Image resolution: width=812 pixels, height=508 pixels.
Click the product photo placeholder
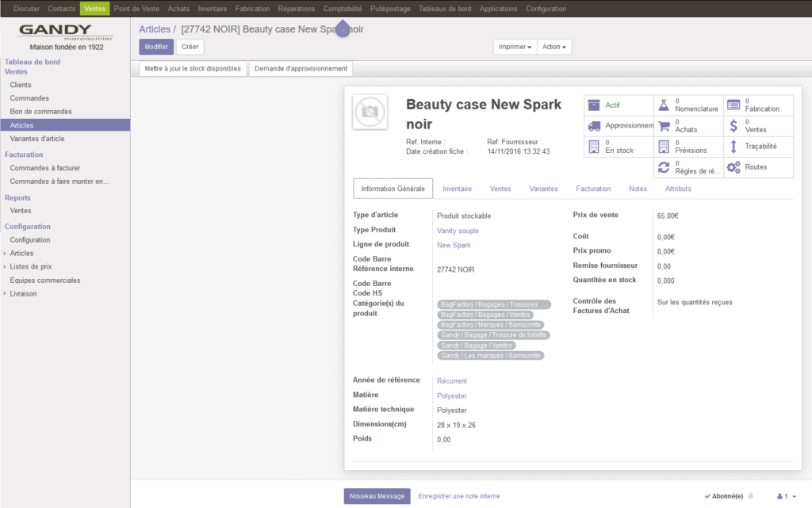click(x=370, y=112)
